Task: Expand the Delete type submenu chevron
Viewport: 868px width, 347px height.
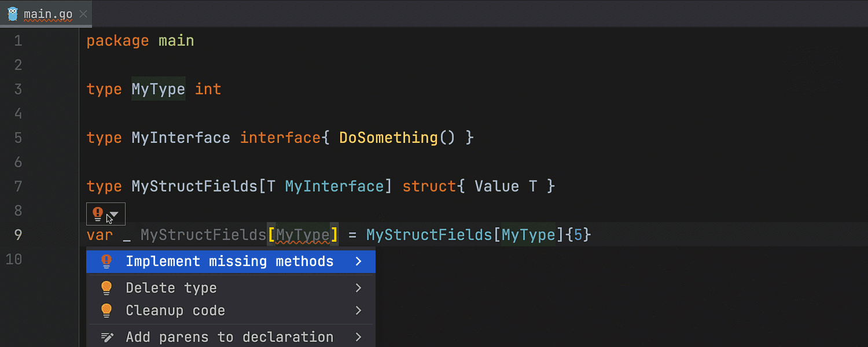Action: [x=359, y=288]
